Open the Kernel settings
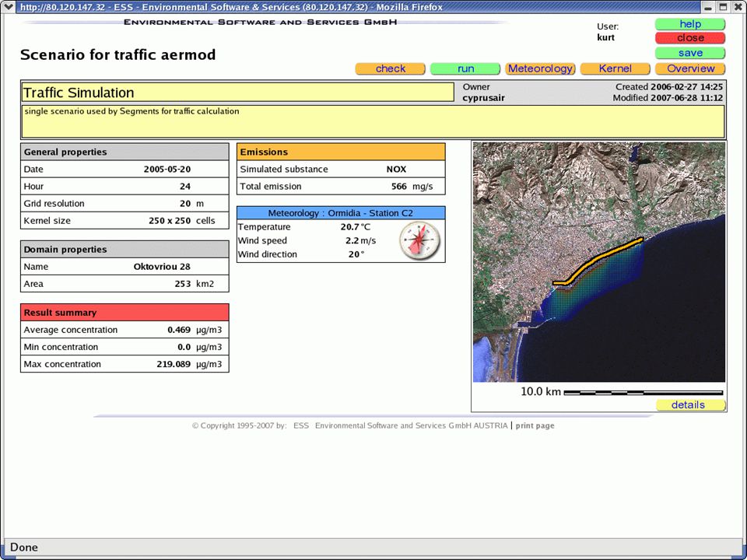 615,68
